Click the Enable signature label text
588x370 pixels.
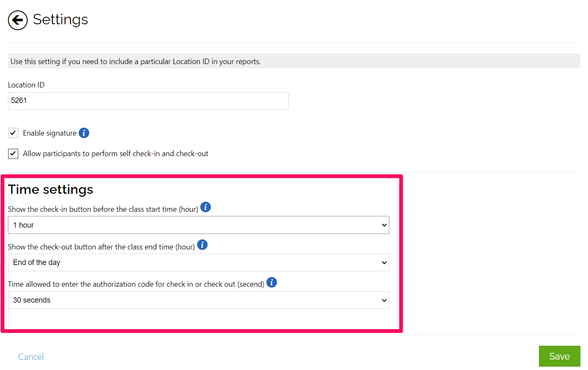[50, 133]
